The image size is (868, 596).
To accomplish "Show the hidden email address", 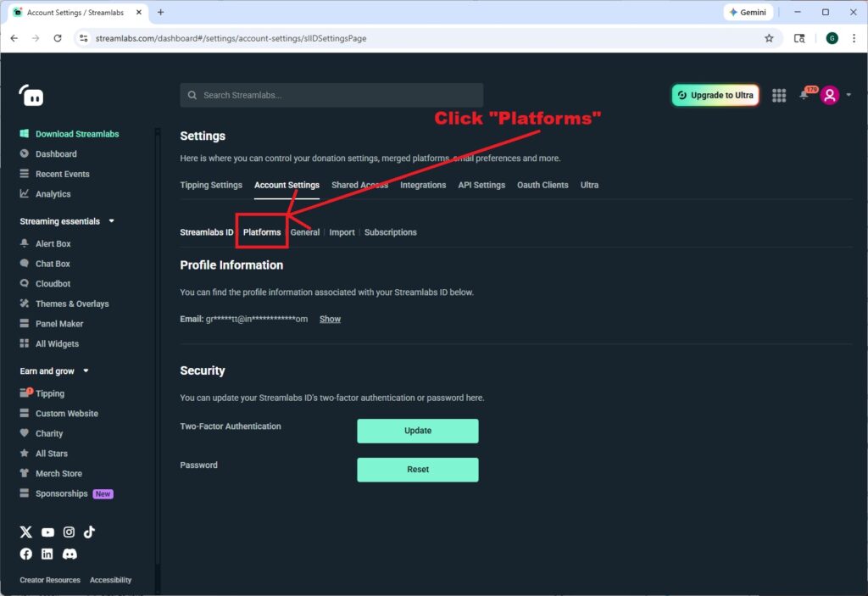I will point(330,319).
